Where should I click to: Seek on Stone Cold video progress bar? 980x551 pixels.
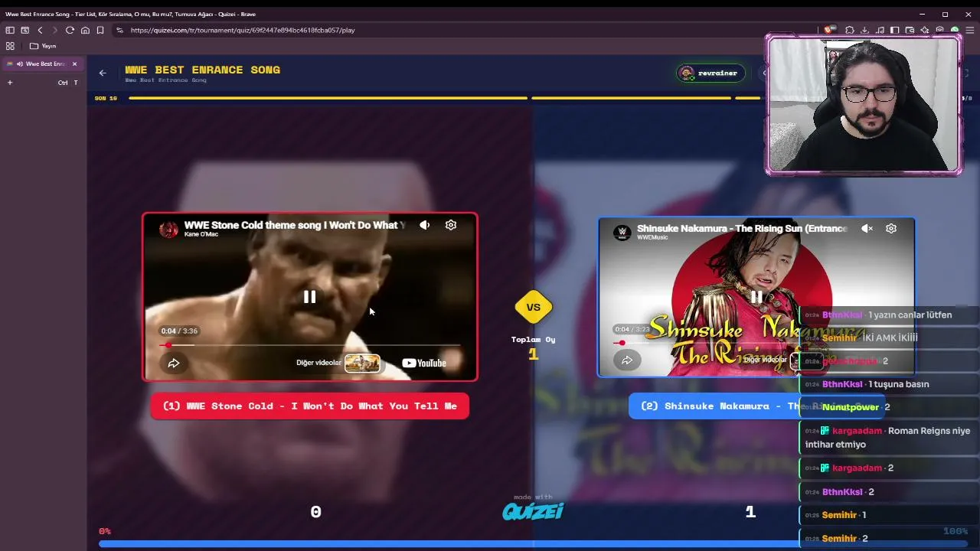(x=310, y=345)
